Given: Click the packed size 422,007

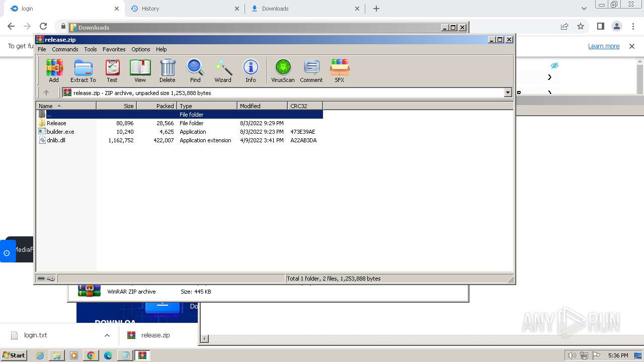Looking at the screenshot, I should coord(164,140).
